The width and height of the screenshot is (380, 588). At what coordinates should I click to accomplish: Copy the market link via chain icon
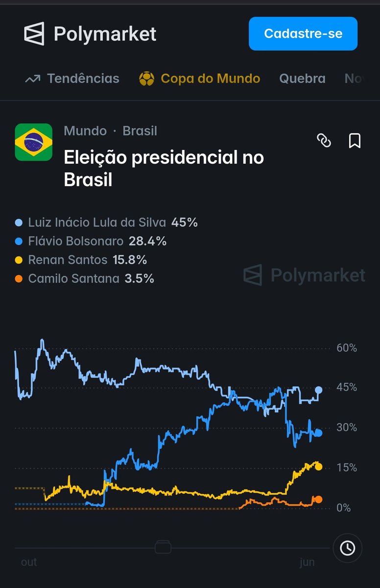coord(324,141)
